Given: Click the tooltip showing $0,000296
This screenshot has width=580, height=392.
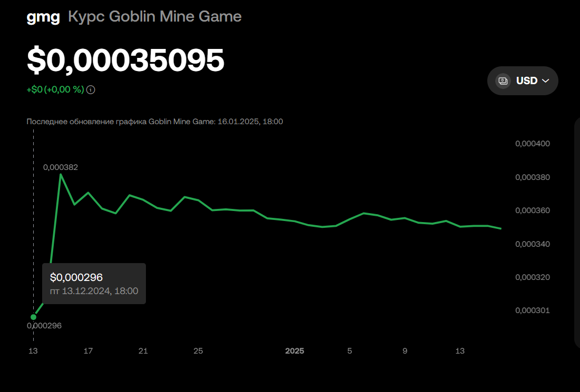Looking at the screenshot, I should (94, 284).
